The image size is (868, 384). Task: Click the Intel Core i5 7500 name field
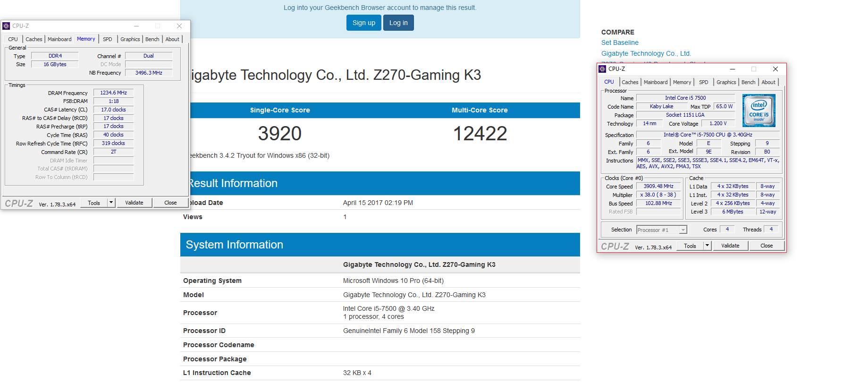pyautogui.click(x=686, y=98)
